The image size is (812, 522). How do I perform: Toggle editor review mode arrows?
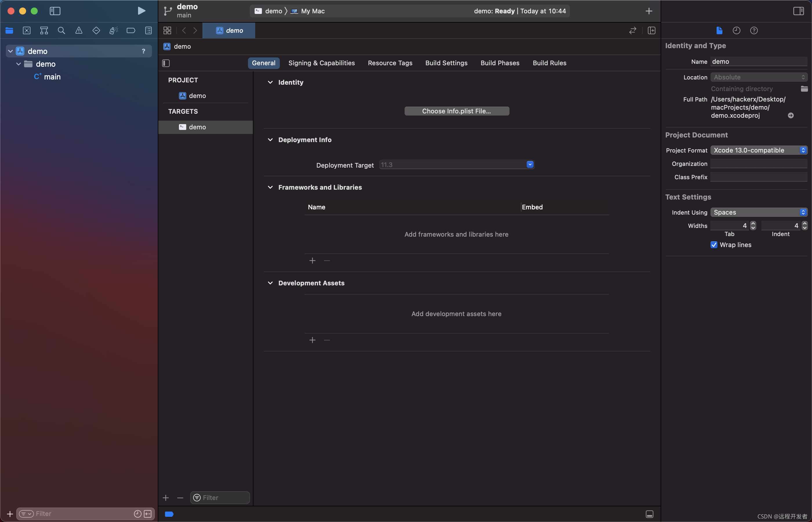click(633, 30)
